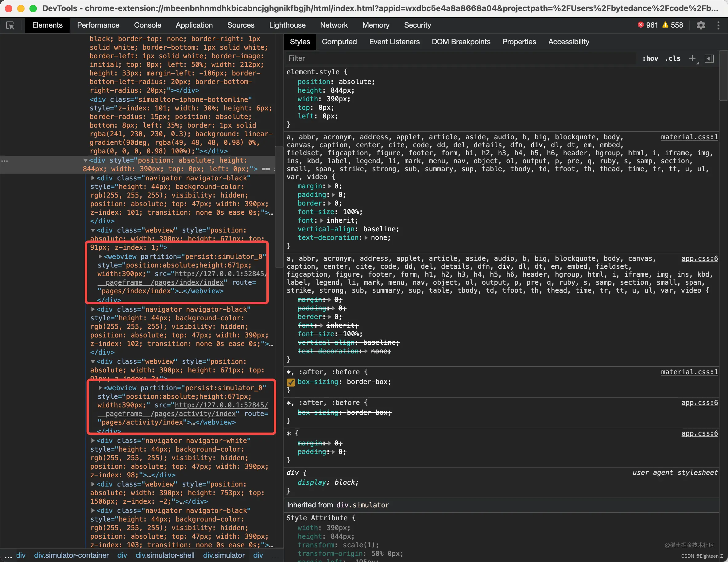Switch to the Sources tab
The height and width of the screenshot is (562, 728).
coord(241,25)
